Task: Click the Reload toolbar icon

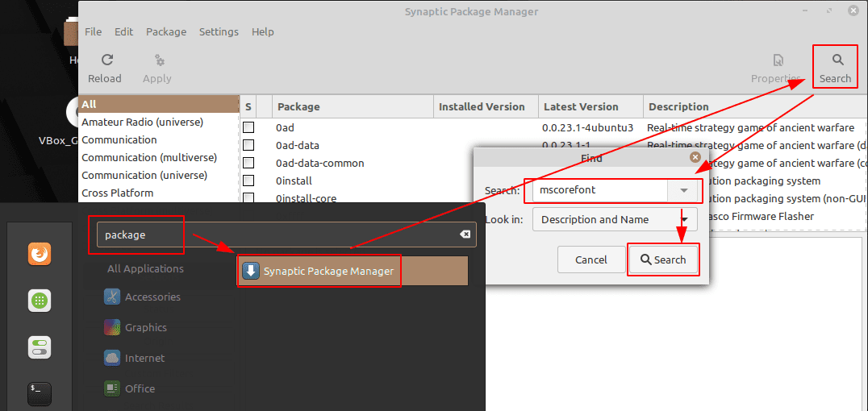Action: (107, 60)
